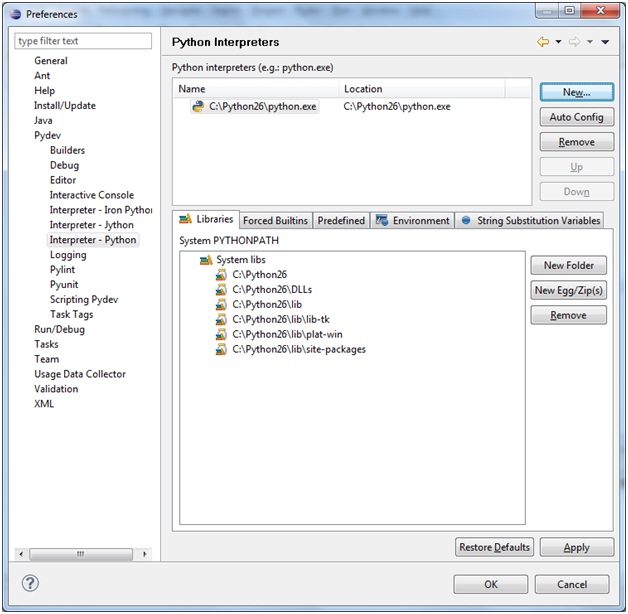
Task: Click the New Folder button
Action: click(568, 266)
